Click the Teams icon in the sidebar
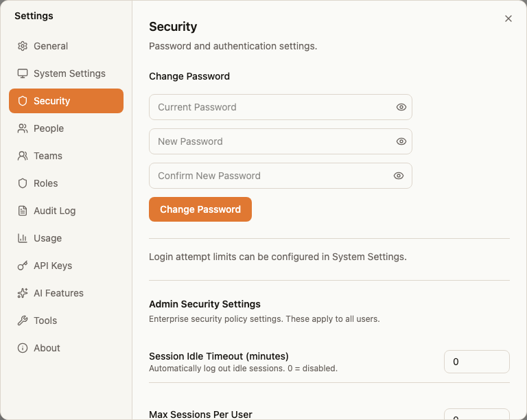 (x=23, y=156)
